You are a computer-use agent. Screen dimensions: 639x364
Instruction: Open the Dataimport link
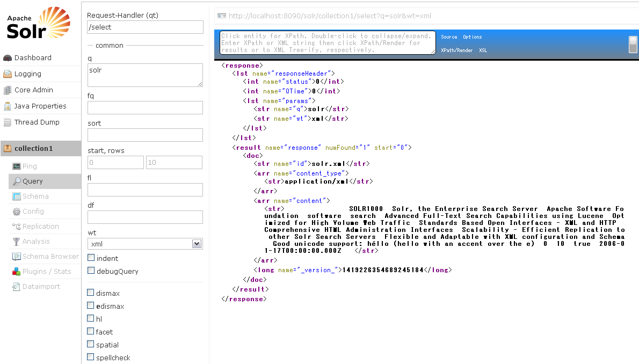tap(41, 287)
